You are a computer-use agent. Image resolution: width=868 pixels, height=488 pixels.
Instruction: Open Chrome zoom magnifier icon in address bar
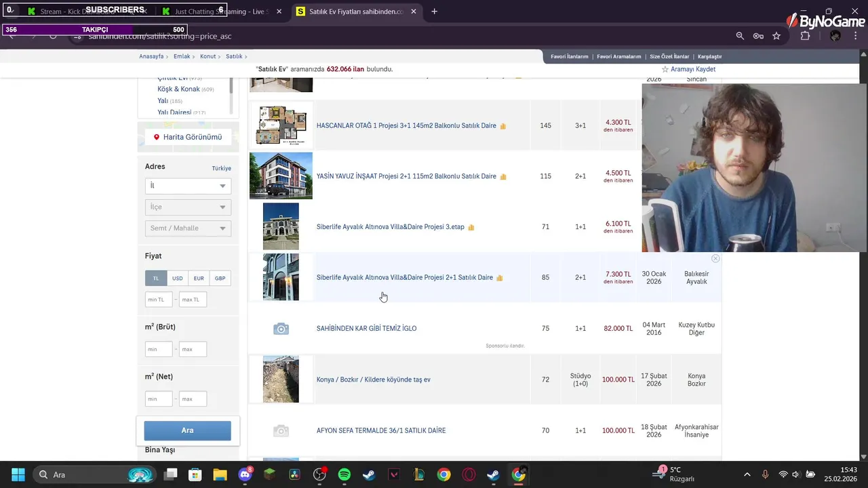pyautogui.click(x=740, y=36)
